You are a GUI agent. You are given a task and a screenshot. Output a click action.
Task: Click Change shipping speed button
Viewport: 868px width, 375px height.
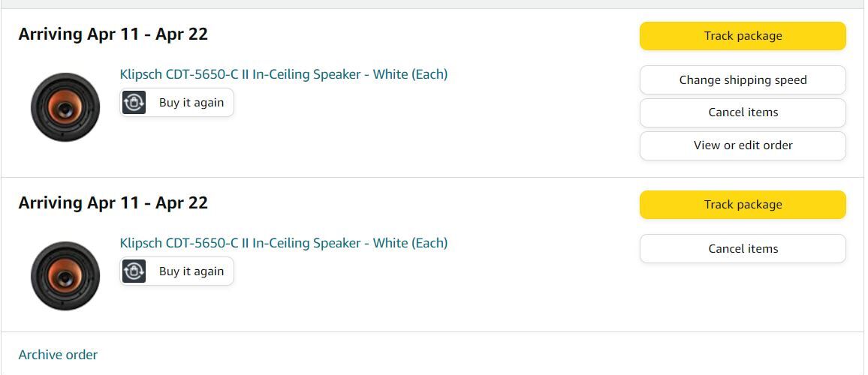(743, 80)
